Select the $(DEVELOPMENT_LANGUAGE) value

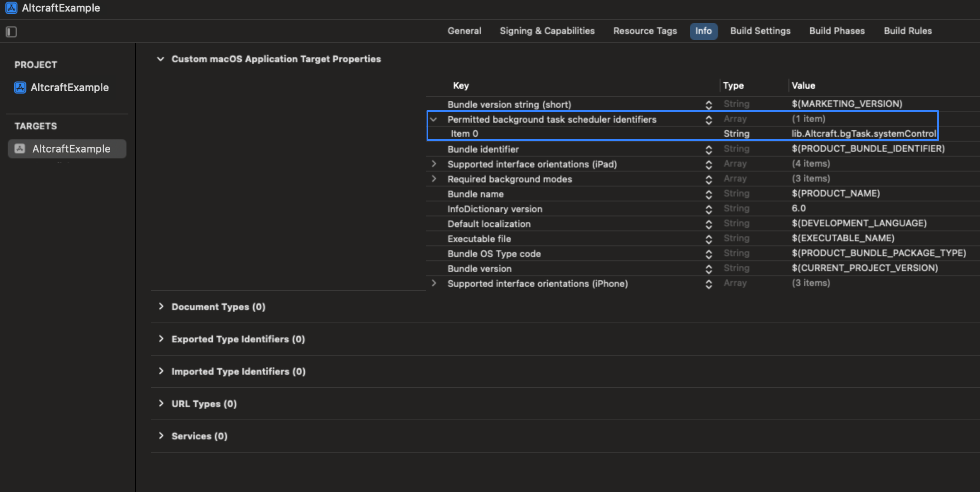[859, 223]
